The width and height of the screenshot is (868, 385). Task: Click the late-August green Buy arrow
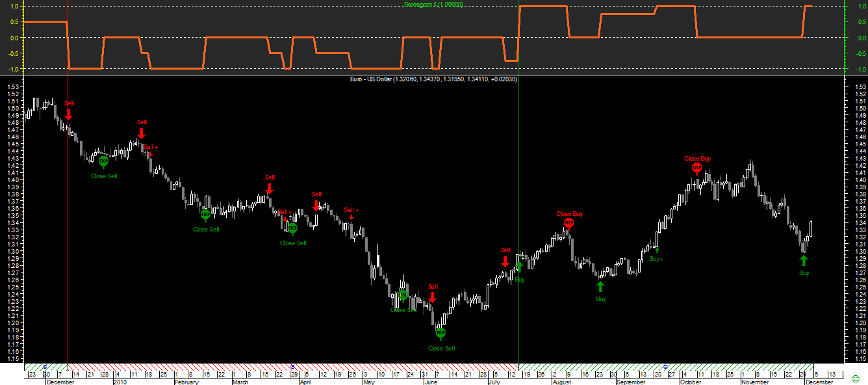pyautogui.click(x=600, y=287)
